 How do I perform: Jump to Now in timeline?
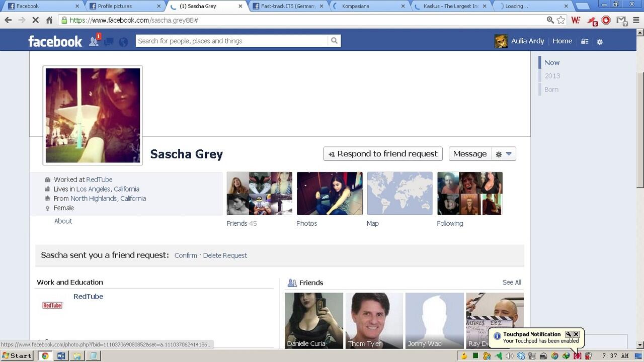click(x=552, y=63)
